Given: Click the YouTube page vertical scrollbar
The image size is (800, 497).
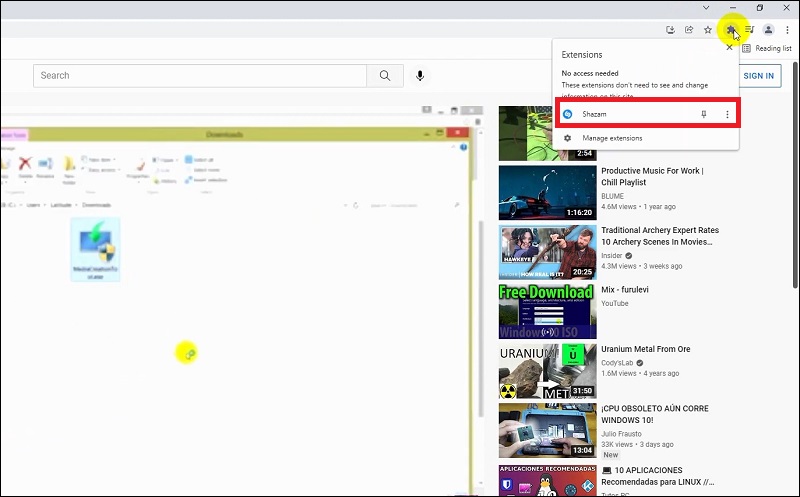Looking at the screenshot, I should pyautogui.click(x=795, y=175).
